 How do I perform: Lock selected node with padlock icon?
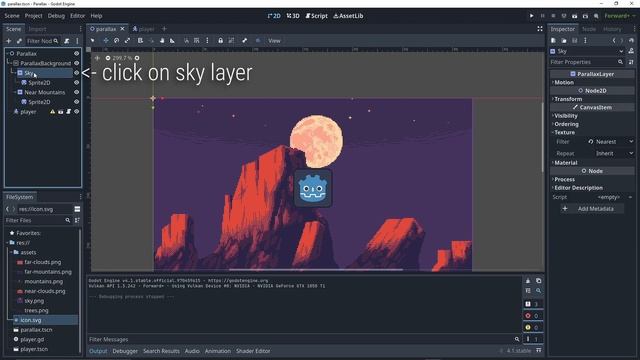click(220, 40)
